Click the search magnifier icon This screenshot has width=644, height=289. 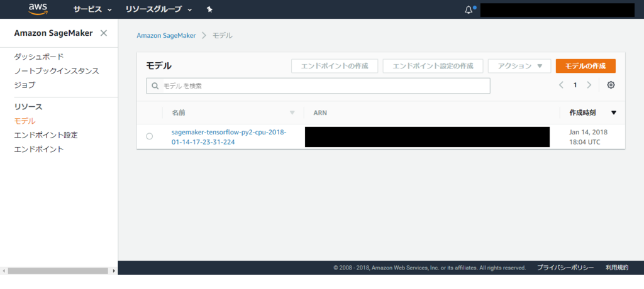155,86
